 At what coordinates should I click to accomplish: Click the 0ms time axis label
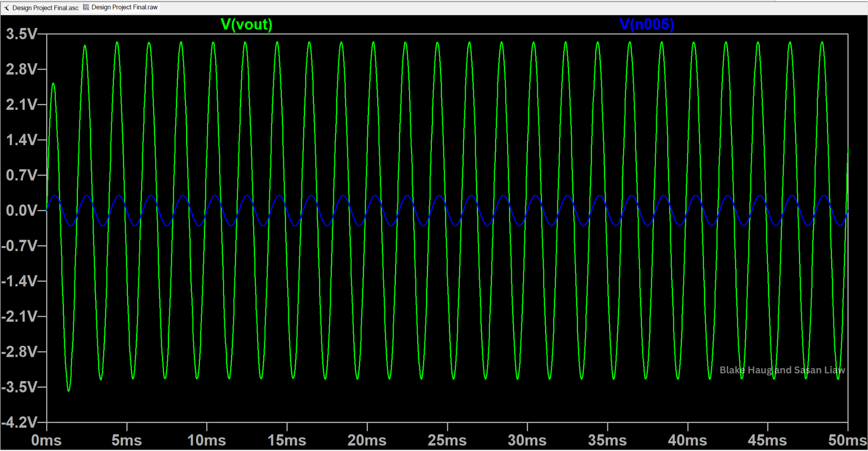[46, 440]
